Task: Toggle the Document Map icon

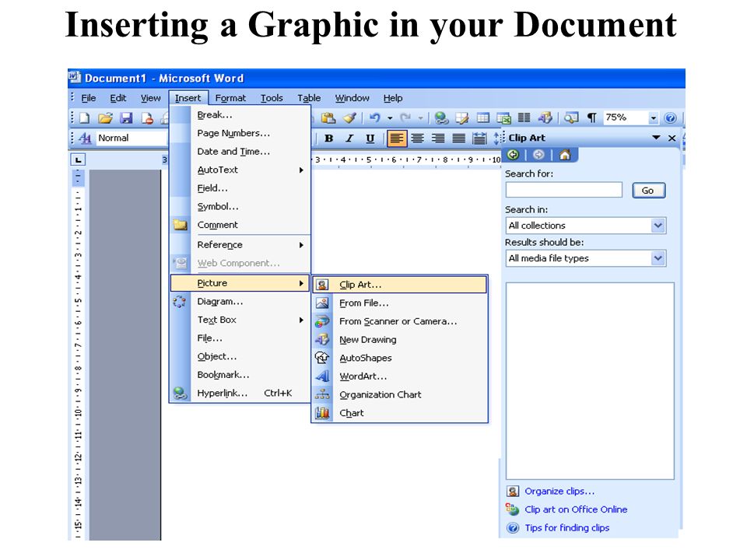Action: (x=570, y=117)
